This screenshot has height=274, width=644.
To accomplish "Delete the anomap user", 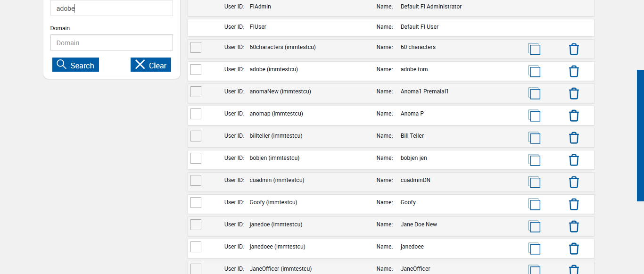I will coord(574,116).
